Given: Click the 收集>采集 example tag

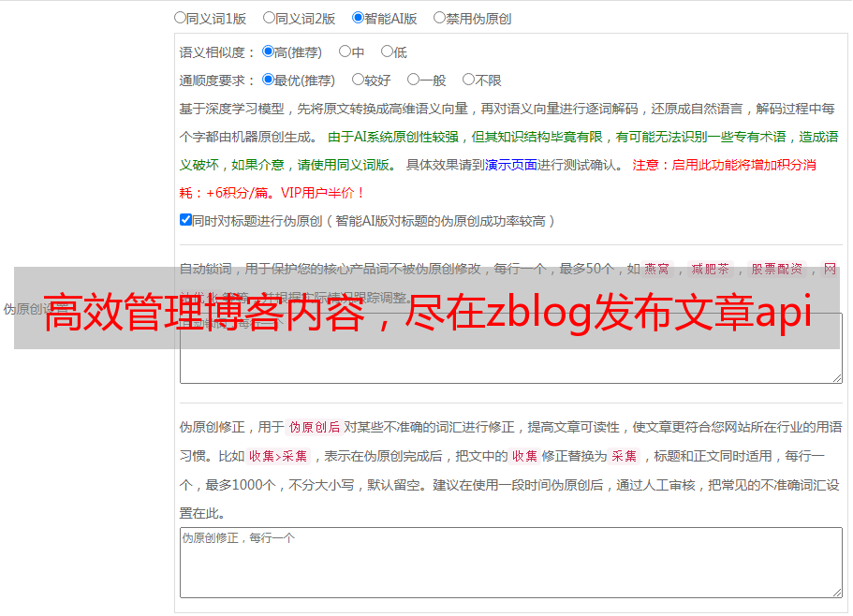Looking at the screenshot, I should [278, 456].
